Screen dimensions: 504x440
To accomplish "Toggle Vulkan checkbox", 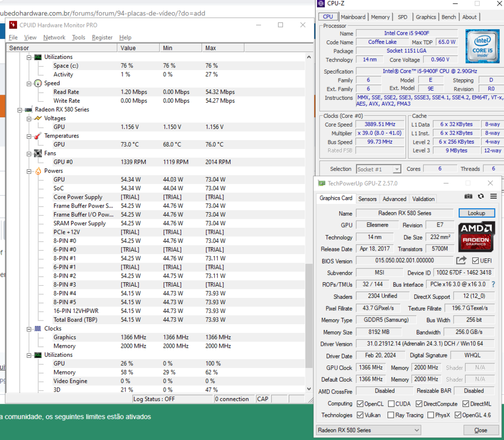I will coord(360,415).
